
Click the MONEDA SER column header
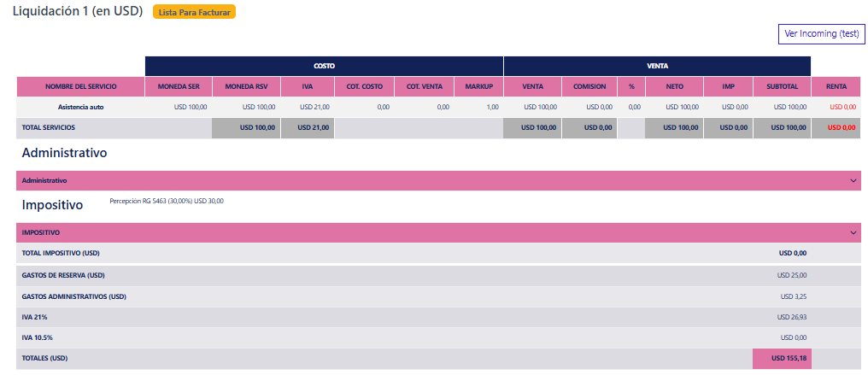(x=179, y=87)
